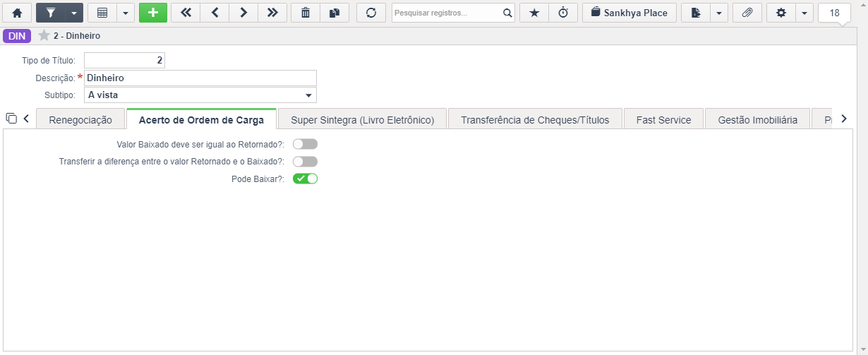The width and height of the screenshot is (868, 355).
Task: Delete the current record with trash icon
Action: point(306,13)
